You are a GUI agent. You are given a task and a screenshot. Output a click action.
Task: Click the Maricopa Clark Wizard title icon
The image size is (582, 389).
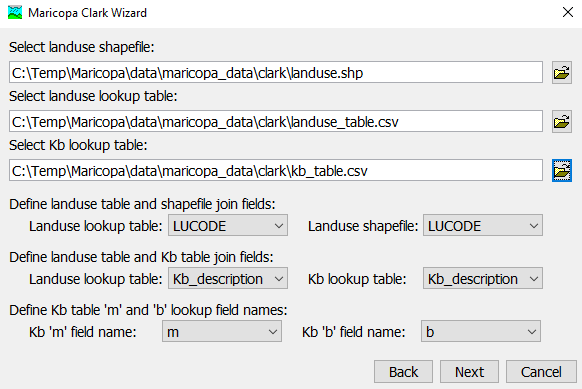coord(15,13)
